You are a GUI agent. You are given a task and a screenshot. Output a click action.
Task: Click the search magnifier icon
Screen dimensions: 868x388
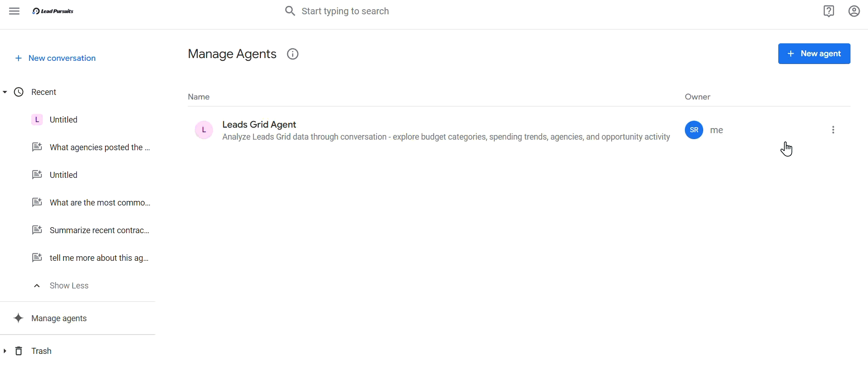click(289, 11)
